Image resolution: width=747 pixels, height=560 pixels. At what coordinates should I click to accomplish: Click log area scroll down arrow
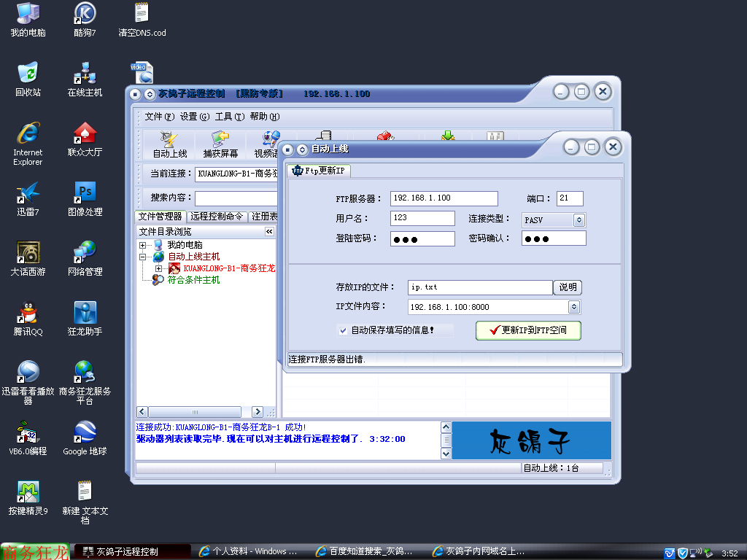446,454
